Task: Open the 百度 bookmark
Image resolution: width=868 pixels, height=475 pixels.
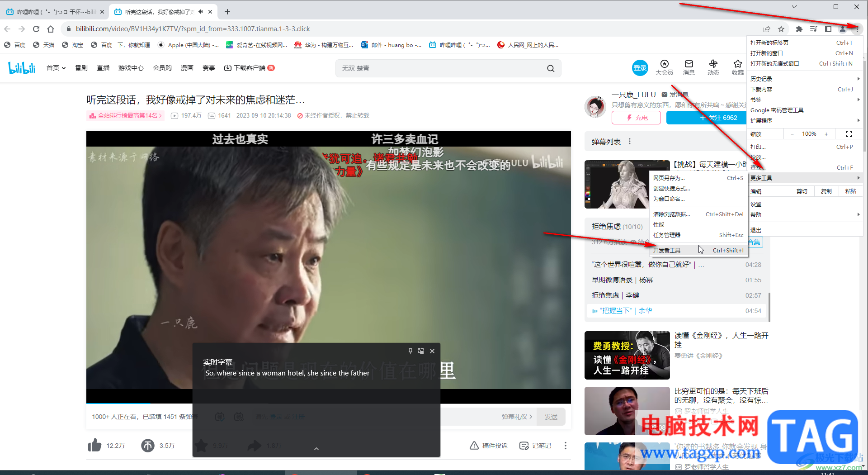Action: [14, 45]
